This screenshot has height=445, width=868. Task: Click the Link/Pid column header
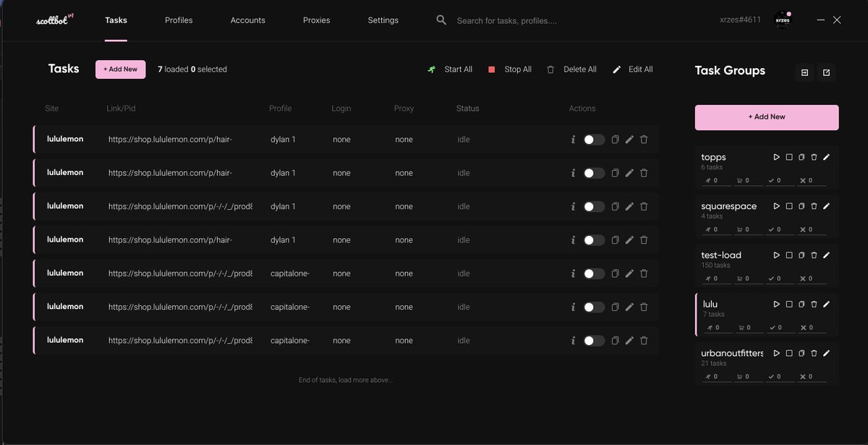pyautogui.click(x=121, y=109)
